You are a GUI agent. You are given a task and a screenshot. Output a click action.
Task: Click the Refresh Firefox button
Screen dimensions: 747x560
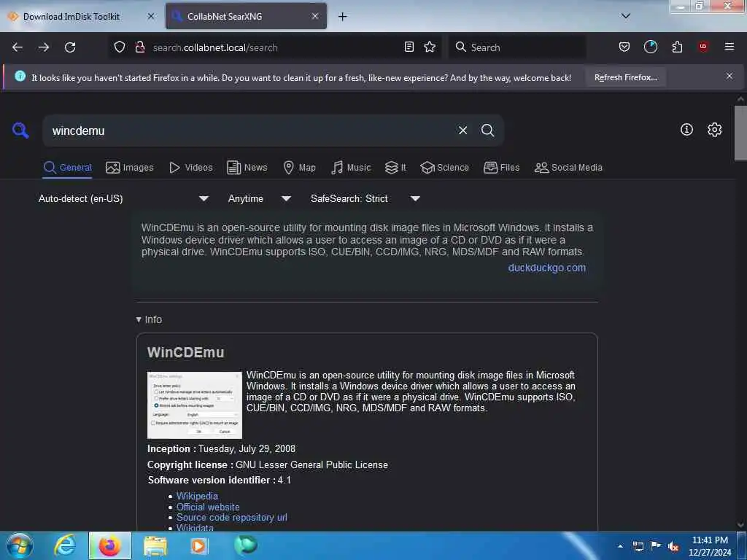(625, 77)
